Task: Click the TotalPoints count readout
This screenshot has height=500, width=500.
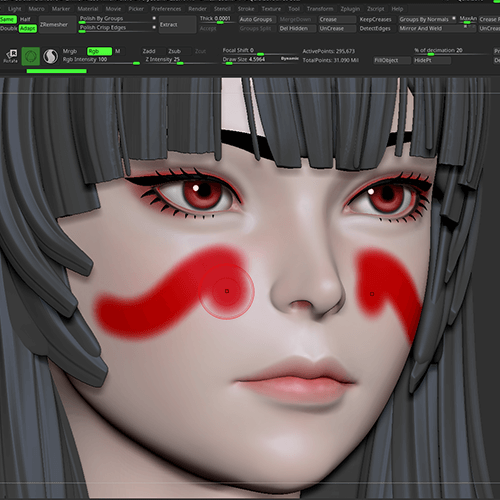Action: pos(331,60)
